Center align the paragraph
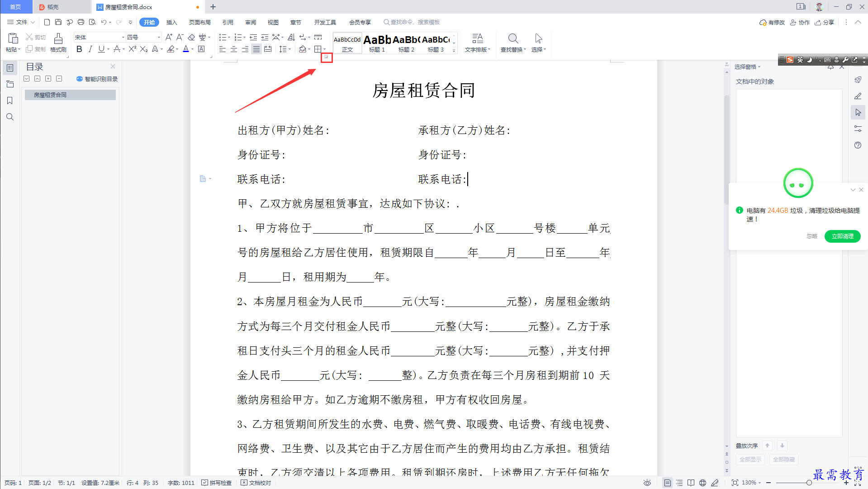This screenshot has height=489, width=868. pos(234,49)
